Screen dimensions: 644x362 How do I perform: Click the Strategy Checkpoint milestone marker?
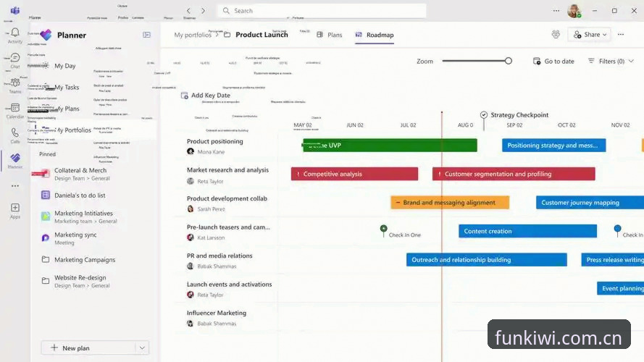tap(484, 115)
